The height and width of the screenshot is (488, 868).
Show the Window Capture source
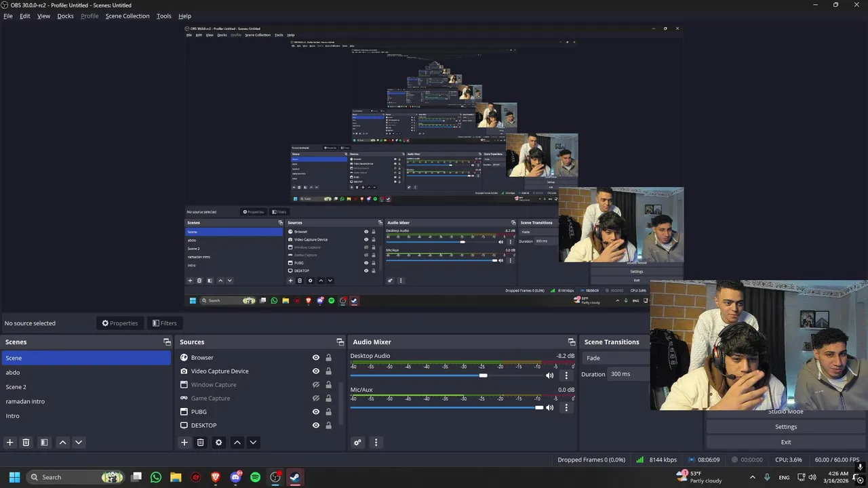pyautogui.click(x=316, y=385)
